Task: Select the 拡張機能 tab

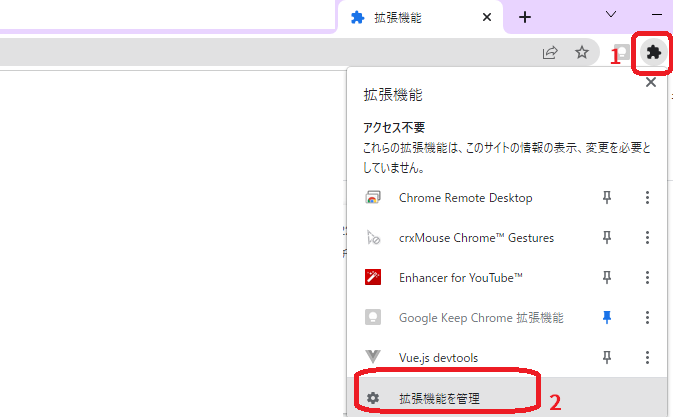Action: (420, 17)
